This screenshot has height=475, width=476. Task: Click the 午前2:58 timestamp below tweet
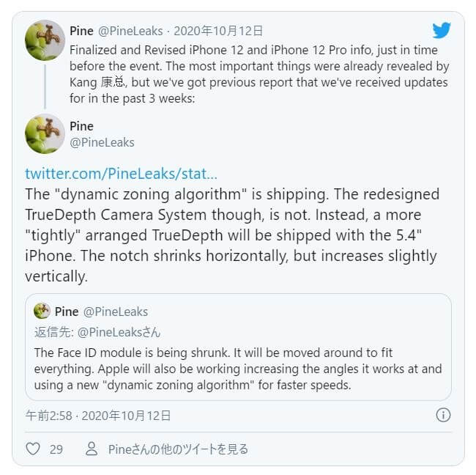(49, 416)
